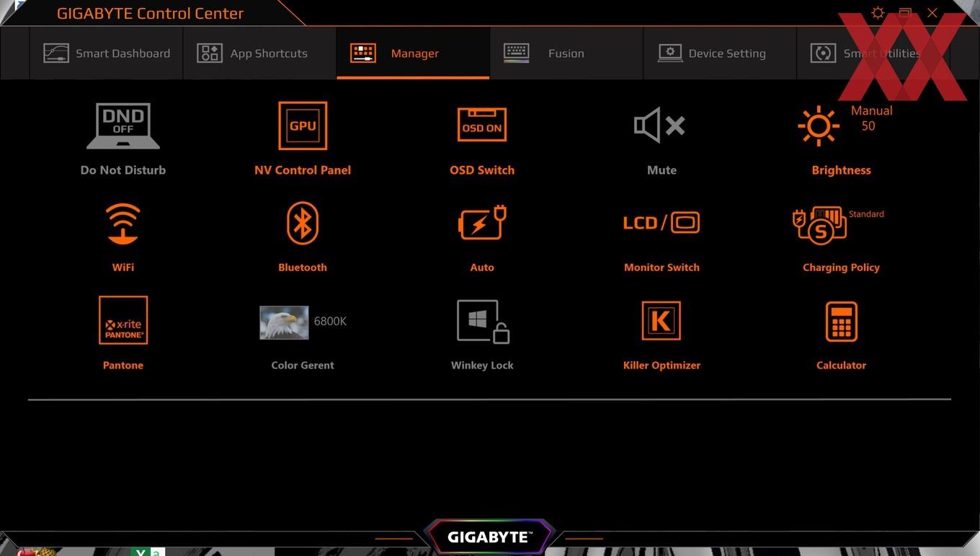
Task: Restore the window using the title bar button
Action: [x=905, y=13]
